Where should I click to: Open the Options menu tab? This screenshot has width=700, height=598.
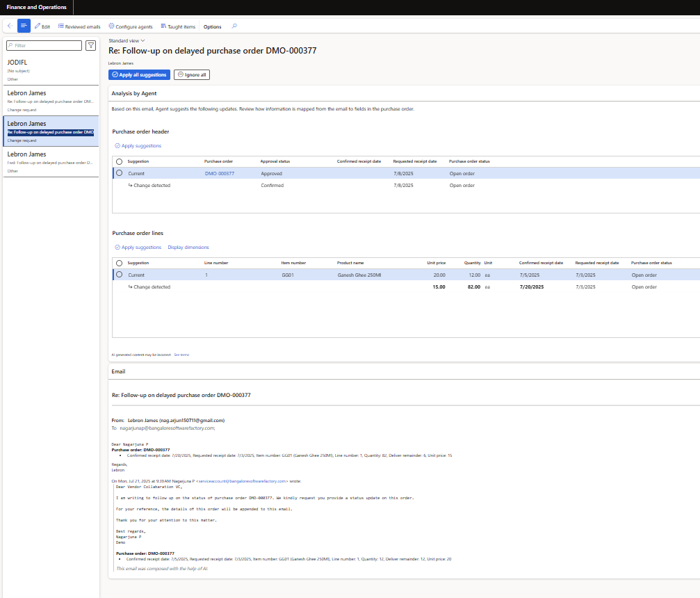[212, 26]
